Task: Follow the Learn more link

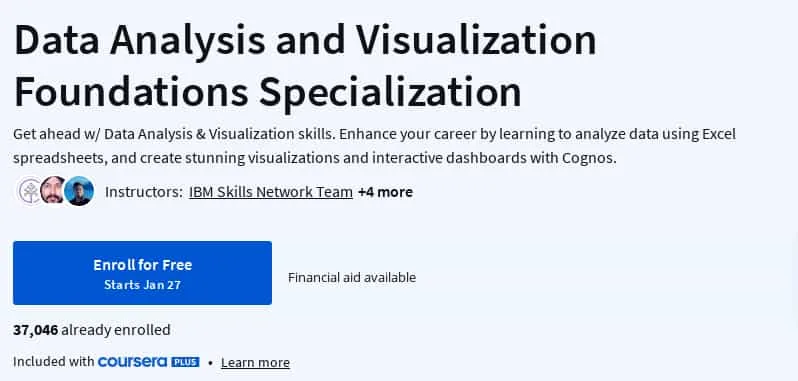Action: [255, 362]
